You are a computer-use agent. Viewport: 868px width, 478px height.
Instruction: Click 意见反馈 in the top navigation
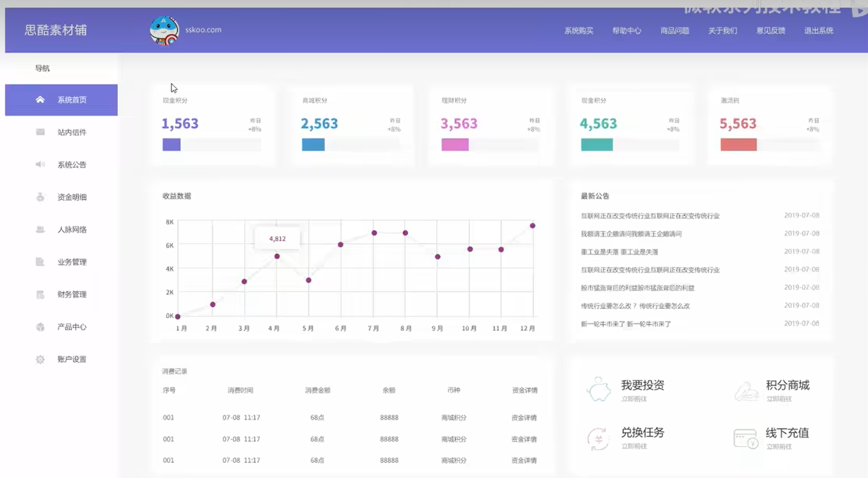tap(771, 31)
